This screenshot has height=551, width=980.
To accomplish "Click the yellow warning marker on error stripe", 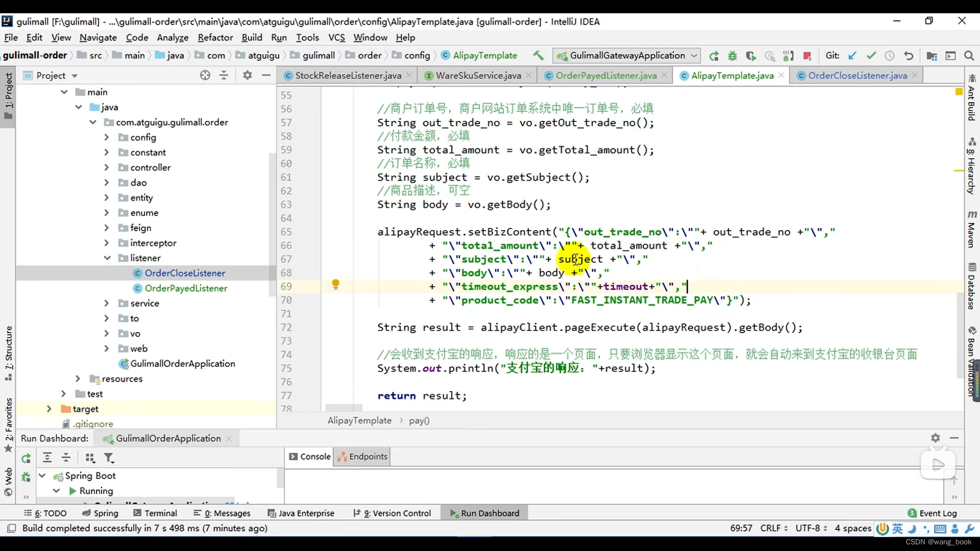I will point(959,170).
